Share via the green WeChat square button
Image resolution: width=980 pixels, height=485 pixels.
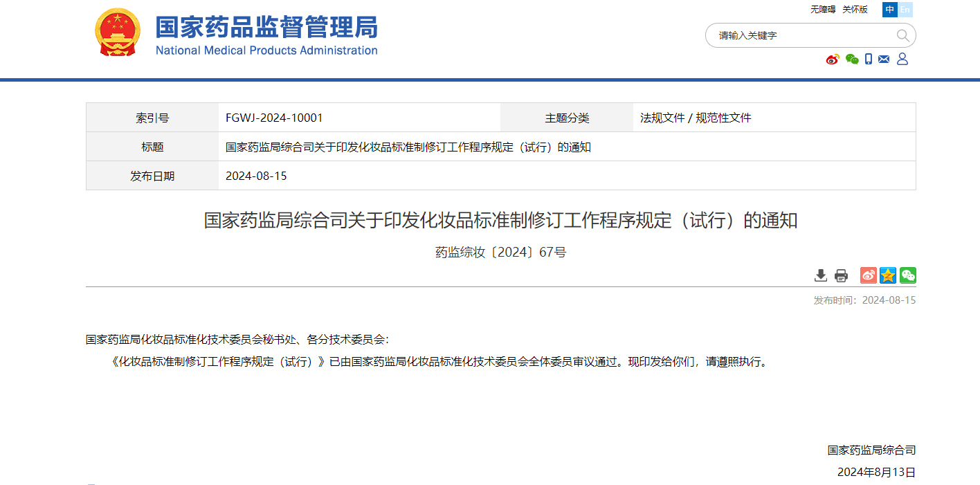tap(908, 275)
